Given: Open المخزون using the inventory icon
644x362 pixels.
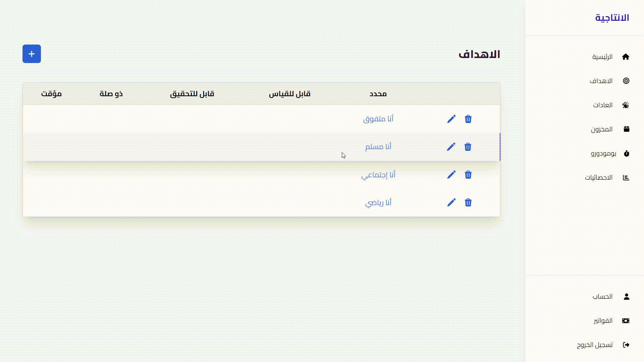Looking at the screenshot, I should click(627, 129).
